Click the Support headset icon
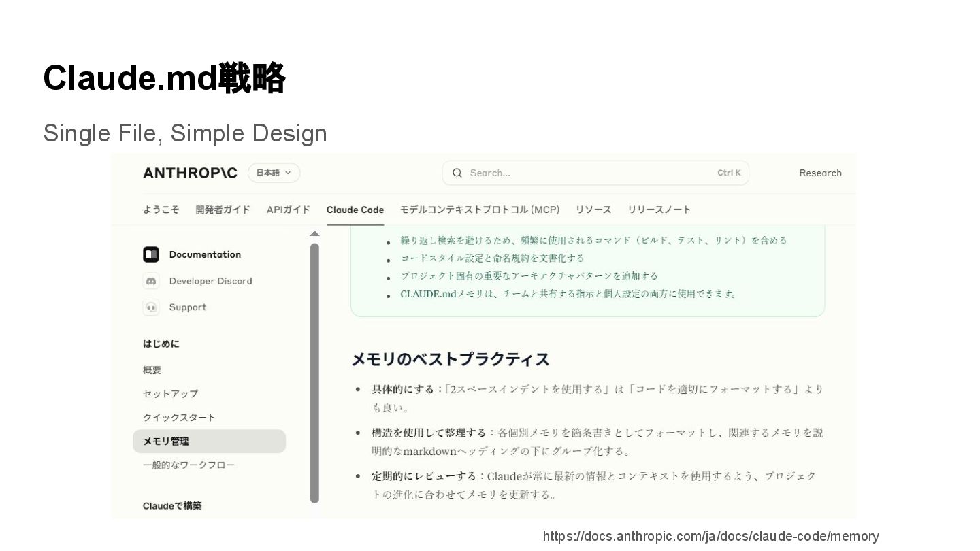Viewport: 980px width, 551px height. click(x=151, y=307)
